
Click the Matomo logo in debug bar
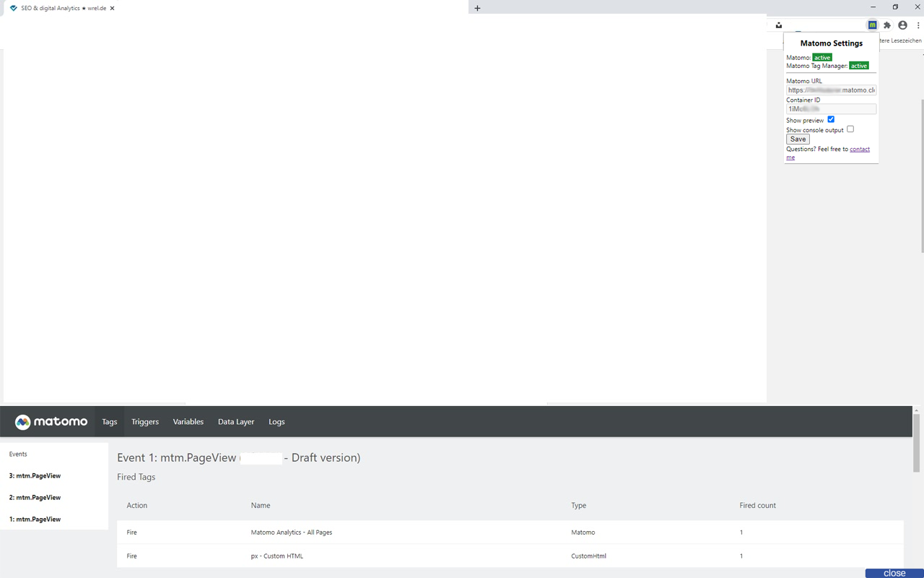(51, 422)
